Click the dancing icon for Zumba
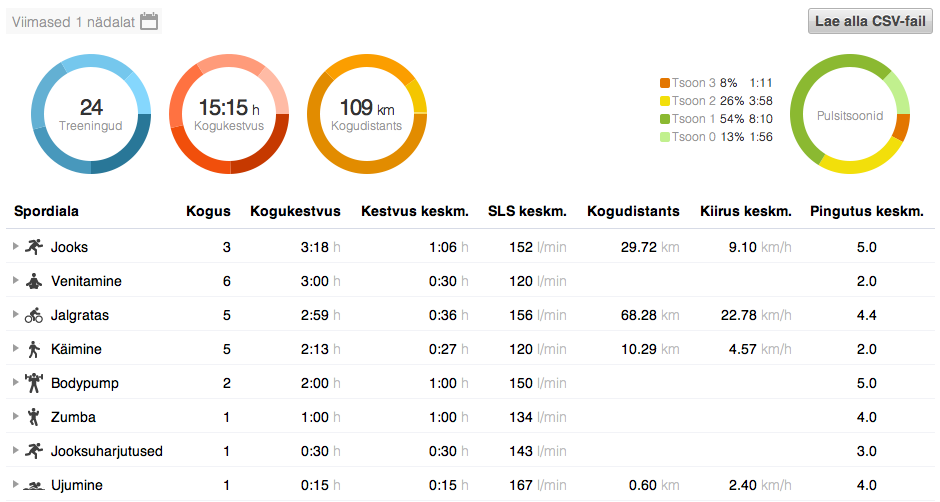This screenshot has width=940, height=502. click(x=35, y=417)
